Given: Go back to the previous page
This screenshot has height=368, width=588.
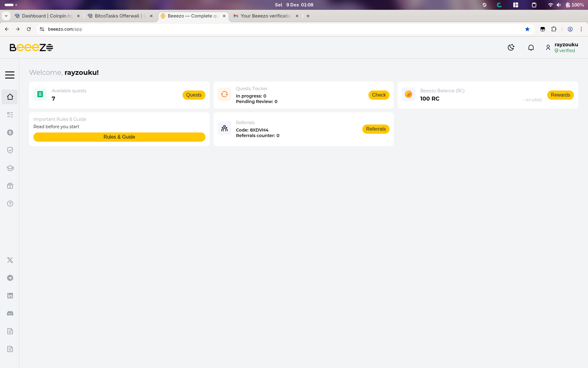Looking at the screenshot, I should coord(7,29).
